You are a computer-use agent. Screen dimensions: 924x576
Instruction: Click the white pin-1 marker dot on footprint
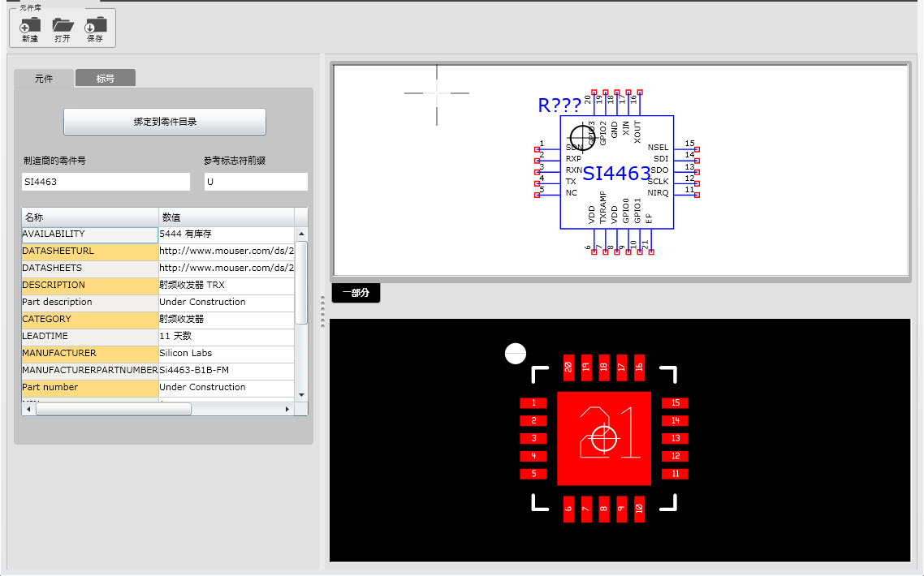pos(516,354)
